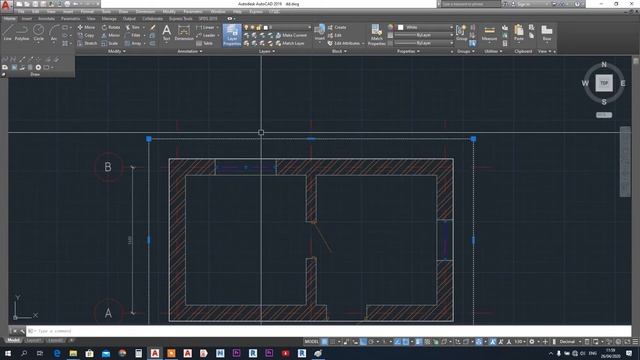
Task: Select the Text annotation tool
Action: (167, 32)
